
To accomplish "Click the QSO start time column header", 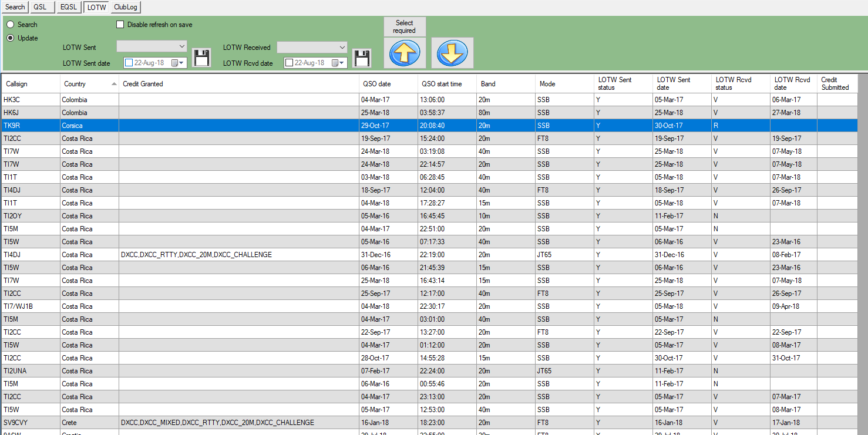I will (x=447, y=84).
